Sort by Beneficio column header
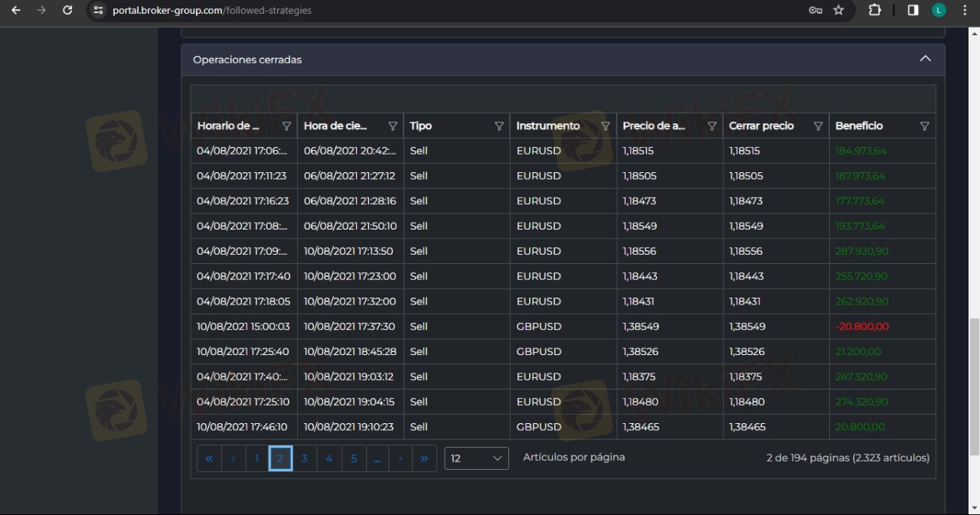The height and width of the screenshot is (515, 980). 859,126
